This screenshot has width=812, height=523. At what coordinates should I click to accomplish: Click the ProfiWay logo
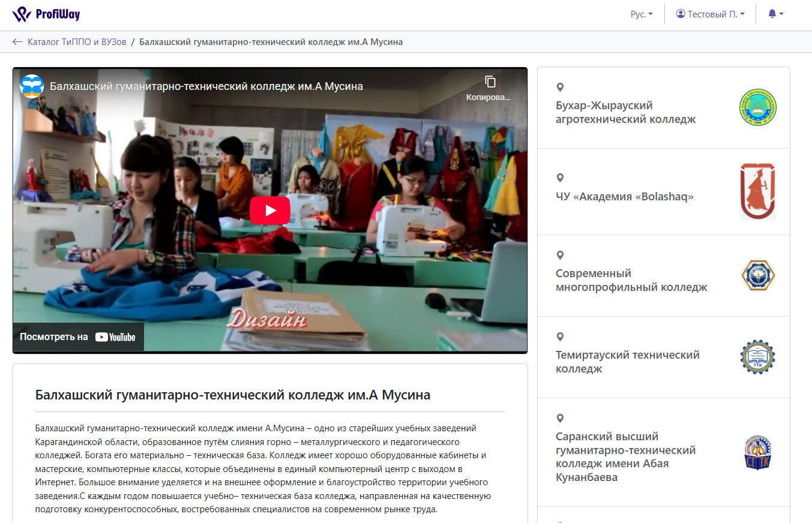click(46, 14)
